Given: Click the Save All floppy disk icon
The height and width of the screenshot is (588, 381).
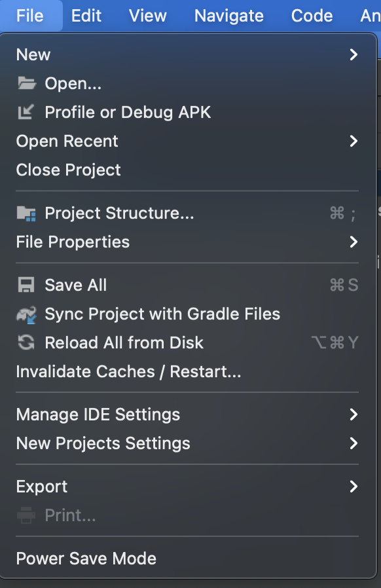Looking at the screenshot, I should [26, 285].
